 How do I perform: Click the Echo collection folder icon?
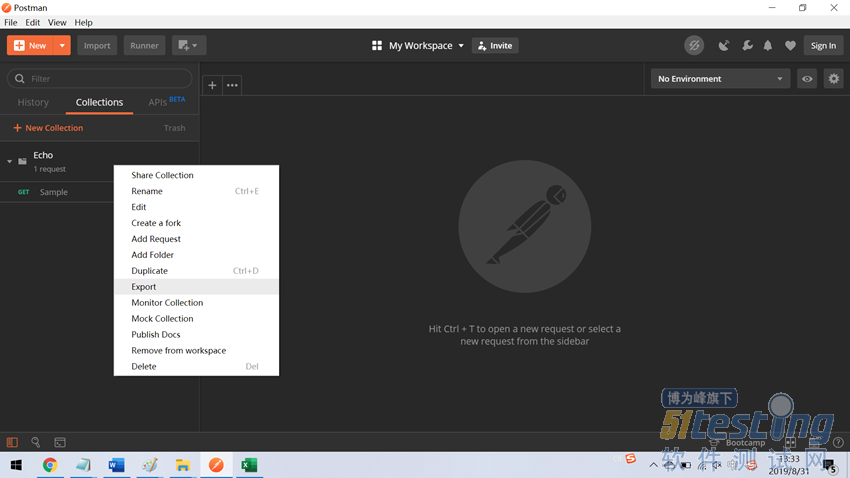[x=22, y=161]
